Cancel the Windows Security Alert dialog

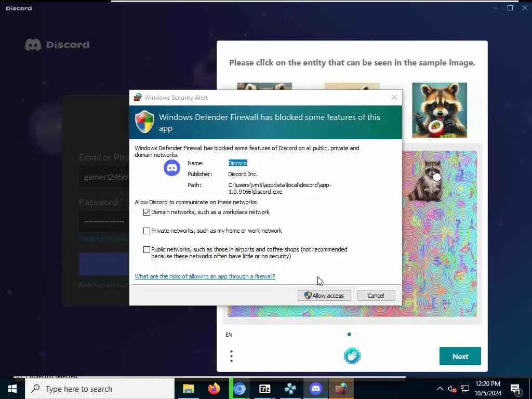(376, 295)
